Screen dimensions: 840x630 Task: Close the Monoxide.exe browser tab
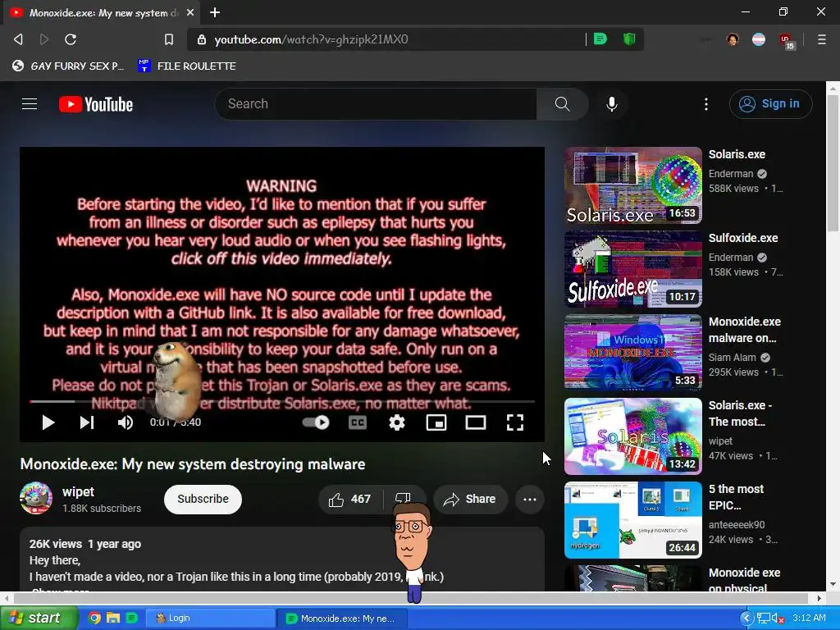point(190,12)
